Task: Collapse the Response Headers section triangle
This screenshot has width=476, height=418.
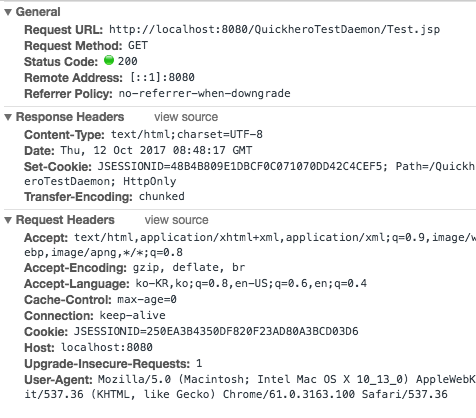Action: 8,117
